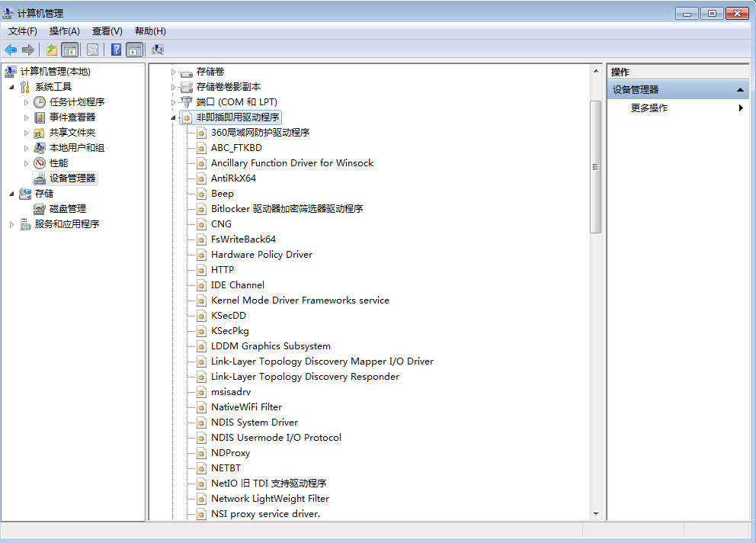Click the Services and Applications icon
The width and height of the screenshot is (756, 543).
(26, 224)
